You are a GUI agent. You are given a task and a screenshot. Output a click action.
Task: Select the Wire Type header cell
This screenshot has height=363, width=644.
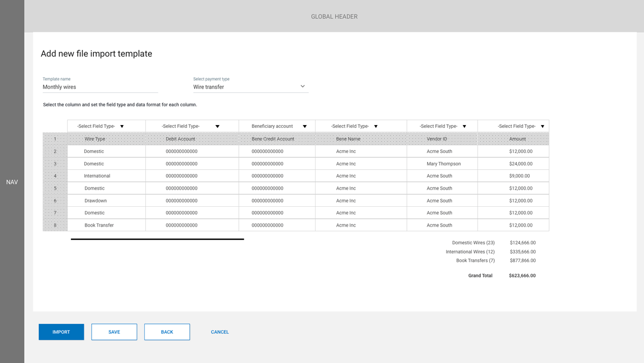pyautogui.click(x=106, y=139)
